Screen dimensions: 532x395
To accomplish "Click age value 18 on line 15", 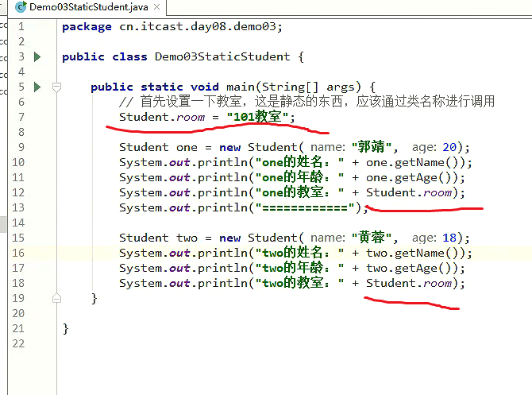I will 449,238.
